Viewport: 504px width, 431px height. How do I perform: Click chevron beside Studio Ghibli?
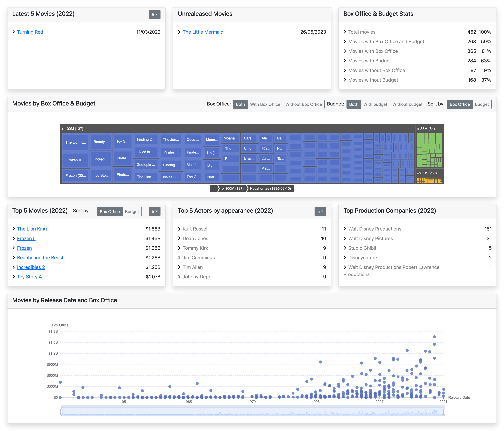click(345, 248)
